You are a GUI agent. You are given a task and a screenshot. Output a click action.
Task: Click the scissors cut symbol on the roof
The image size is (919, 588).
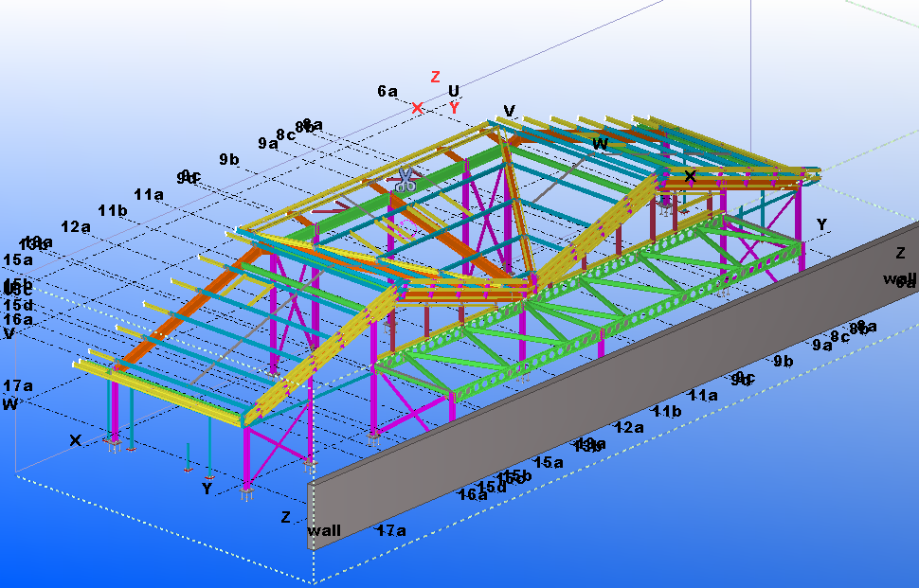pyautogui.click(x=405, y=180)
